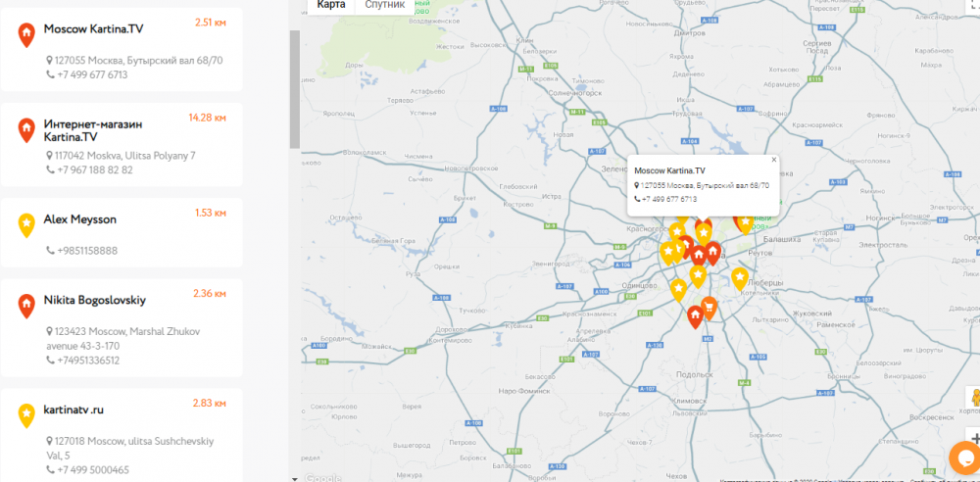Click scroll-down arrow at bottom of store list

pos(294,477)
